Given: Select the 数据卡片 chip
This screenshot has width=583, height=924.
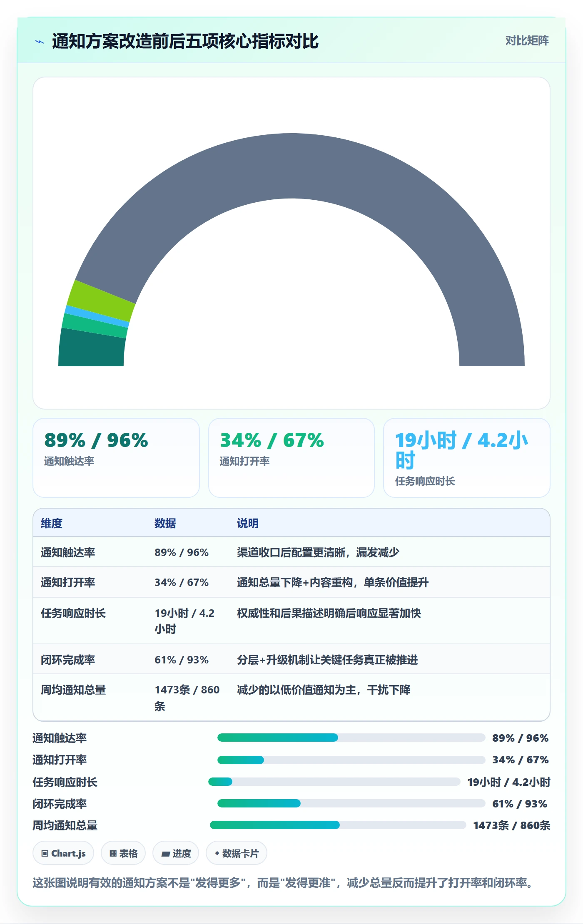Looking at the screenshot, I should [237, 853].
